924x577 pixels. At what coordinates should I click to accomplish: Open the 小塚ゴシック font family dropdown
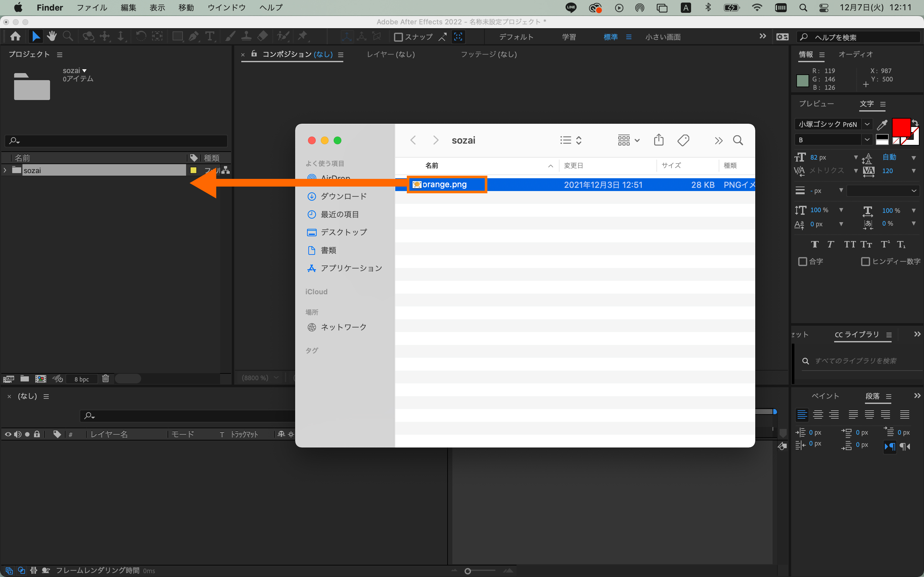867,124
